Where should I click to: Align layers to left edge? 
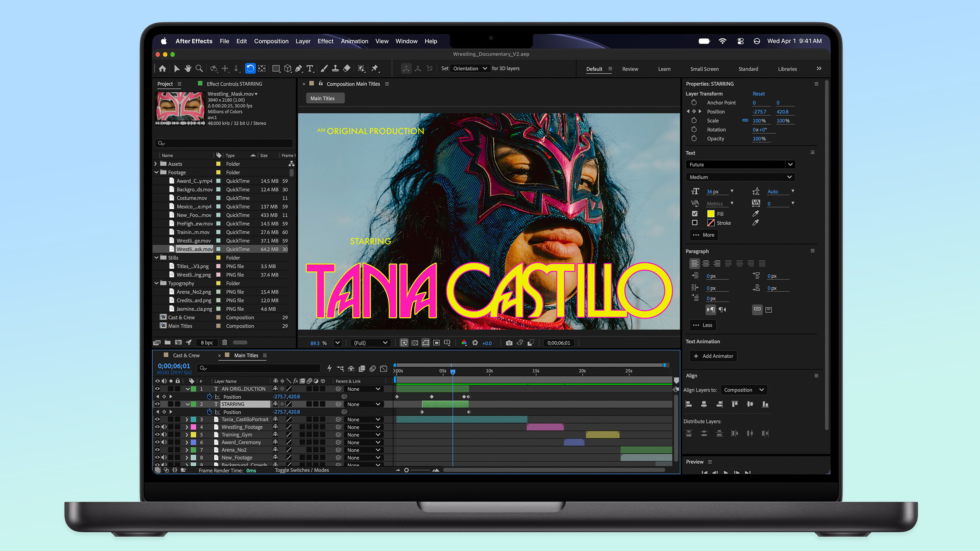[689, 404]
